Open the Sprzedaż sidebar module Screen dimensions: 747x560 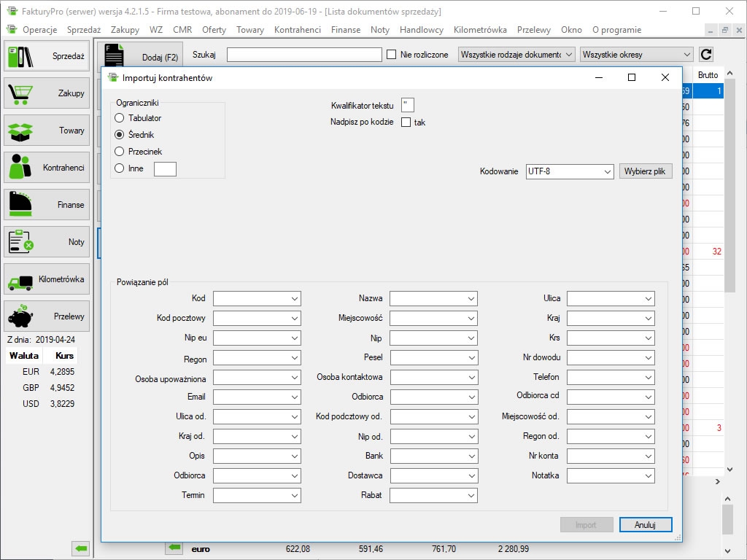47,56
